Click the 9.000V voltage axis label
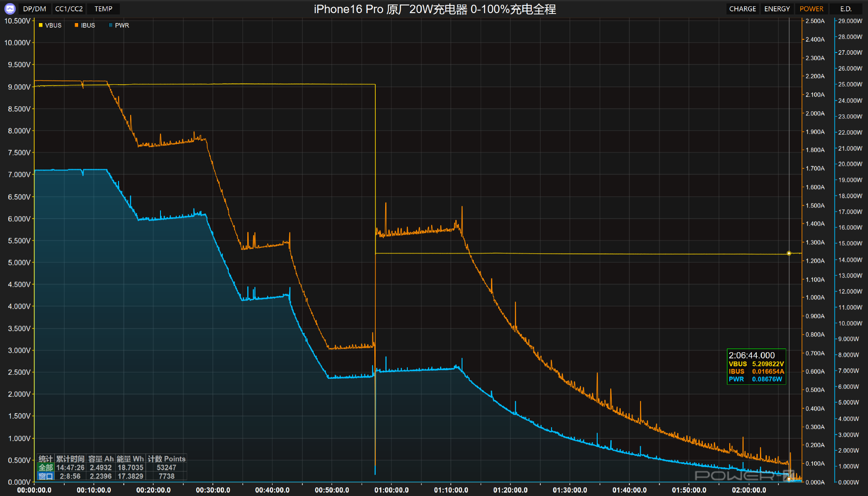Image resolution: width=868 pixels, height=496 pixels. (x=19, y=87)
